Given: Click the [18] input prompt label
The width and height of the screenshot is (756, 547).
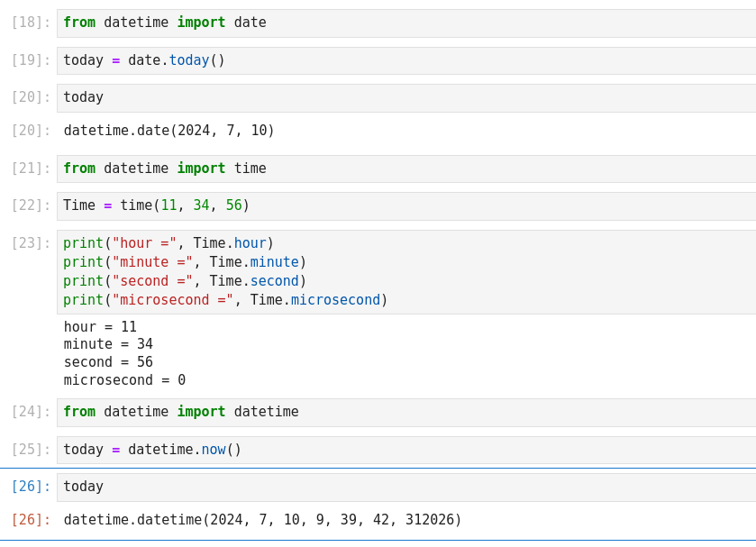Looking at the screenshot, I should click(x=31, y=23).
